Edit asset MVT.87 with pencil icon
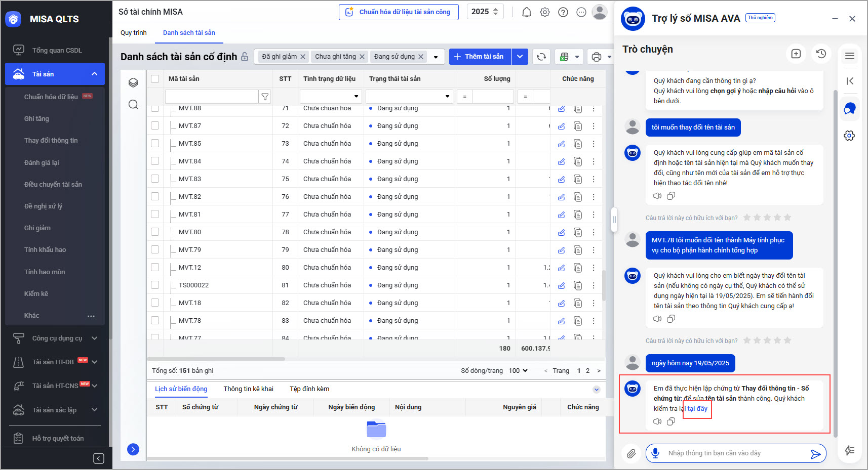The image size is (868, 470). click(562, 126)
